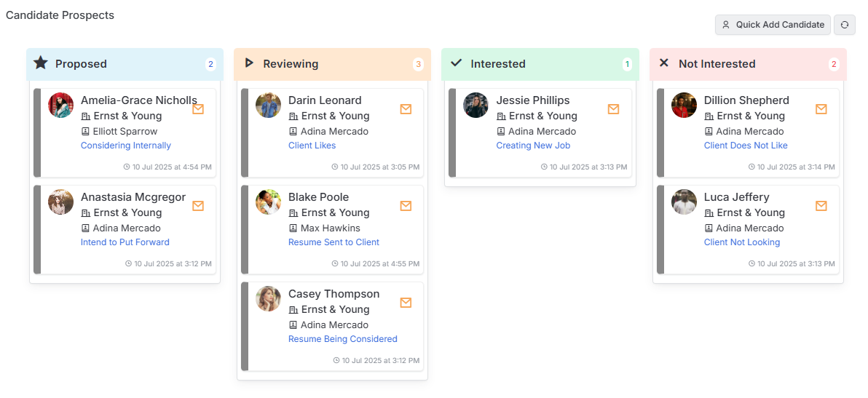Viewport: 868px width, 398px height.
Task: Open the Considering Internally status link
Action: [126, 146]
